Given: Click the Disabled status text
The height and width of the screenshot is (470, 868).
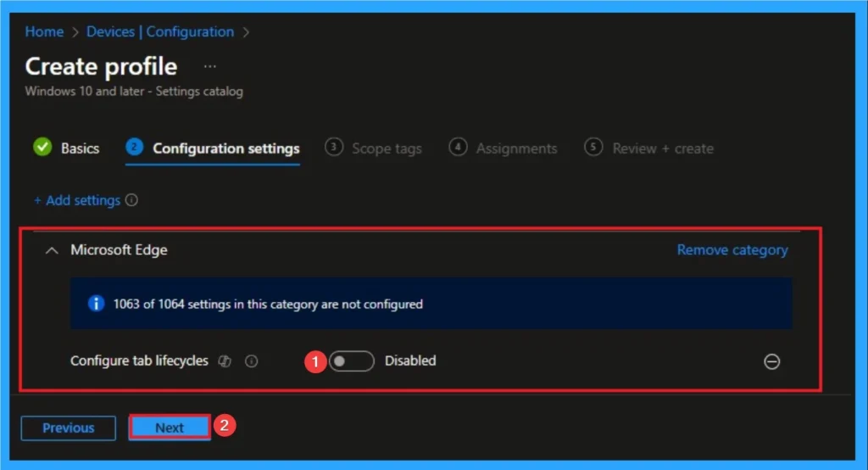Looking at the screenshot, I should pos(410,361).
